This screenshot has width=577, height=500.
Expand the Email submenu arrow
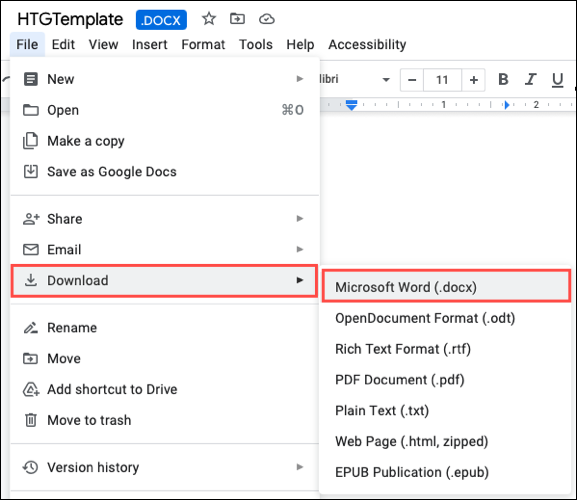pyautogui.click(x=300, y=249)
